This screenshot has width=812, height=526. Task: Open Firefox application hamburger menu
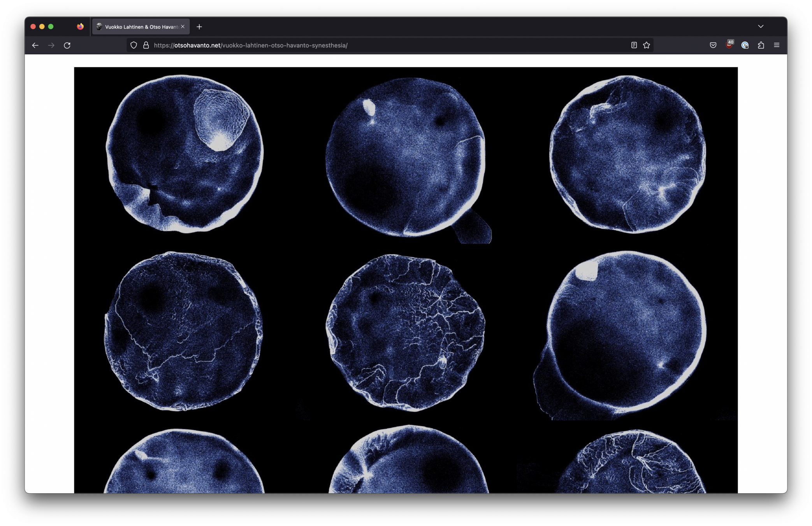[777, 45]
